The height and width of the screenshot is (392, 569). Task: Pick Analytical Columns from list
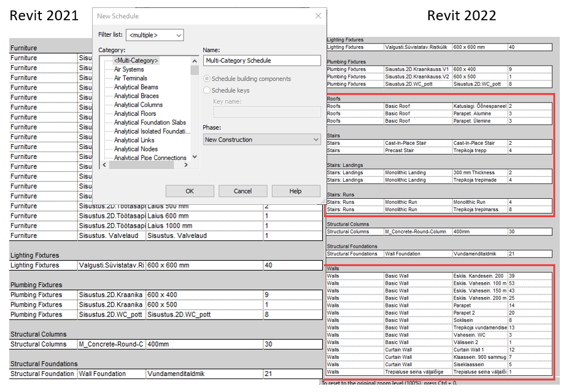coord(138,105)
